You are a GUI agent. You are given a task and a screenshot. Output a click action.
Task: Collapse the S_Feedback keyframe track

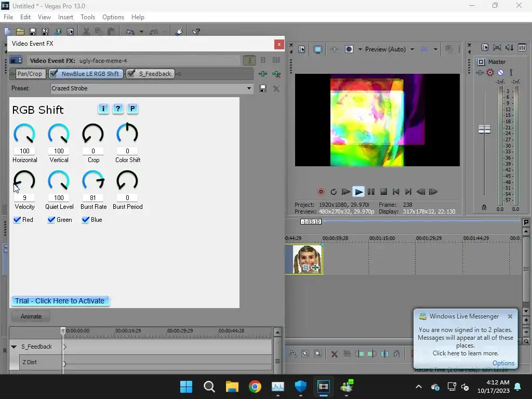pos(14,347)
